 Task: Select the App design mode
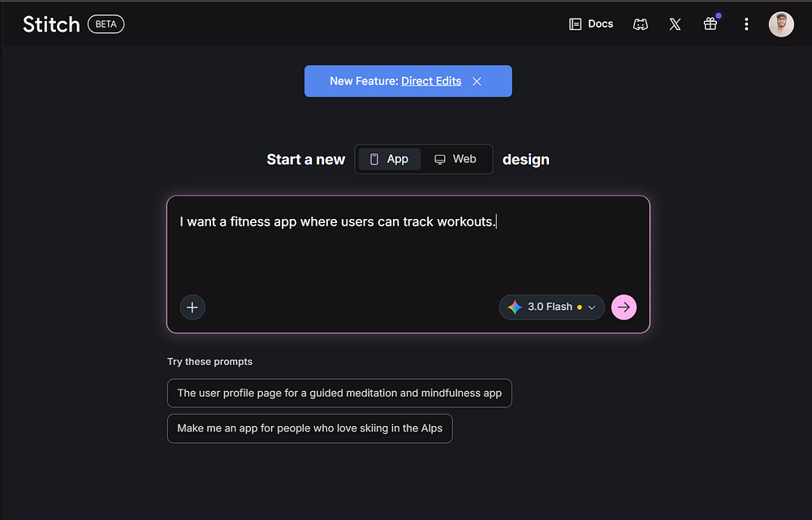click(389, 159)
